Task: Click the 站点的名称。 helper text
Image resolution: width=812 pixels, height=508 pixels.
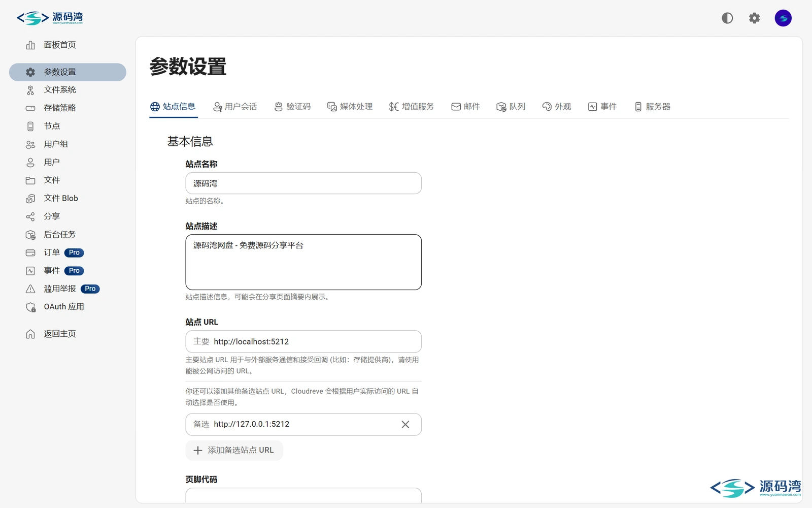Action: (x=206, y=201)
